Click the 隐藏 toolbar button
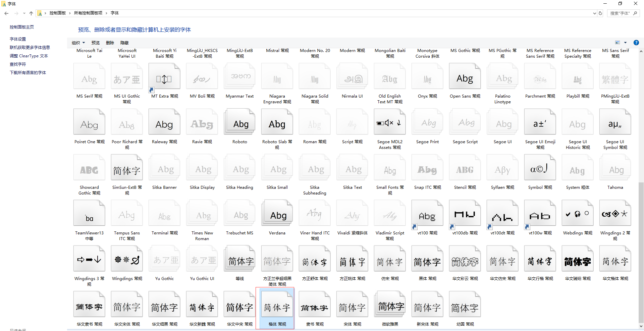Image resolution: width=644 pixels, height=331 pixels. click(124, 43)
